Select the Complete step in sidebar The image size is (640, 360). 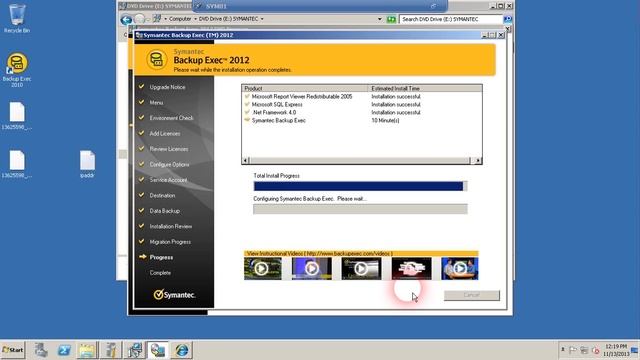160,273
